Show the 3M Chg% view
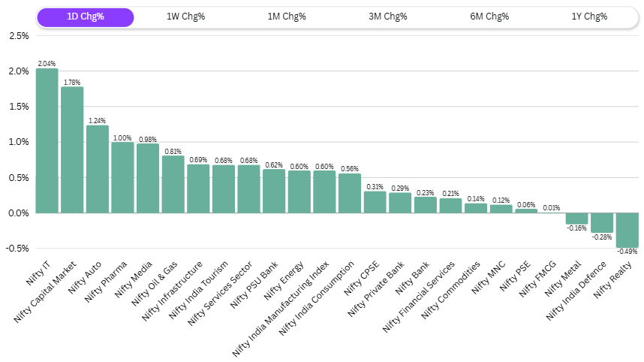This screenshot has width=644, height=362. [387, 17]
